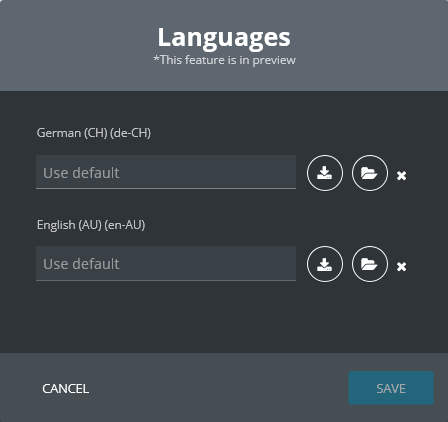
Task: Export the de-CH default translation
Action: (325, 173)
